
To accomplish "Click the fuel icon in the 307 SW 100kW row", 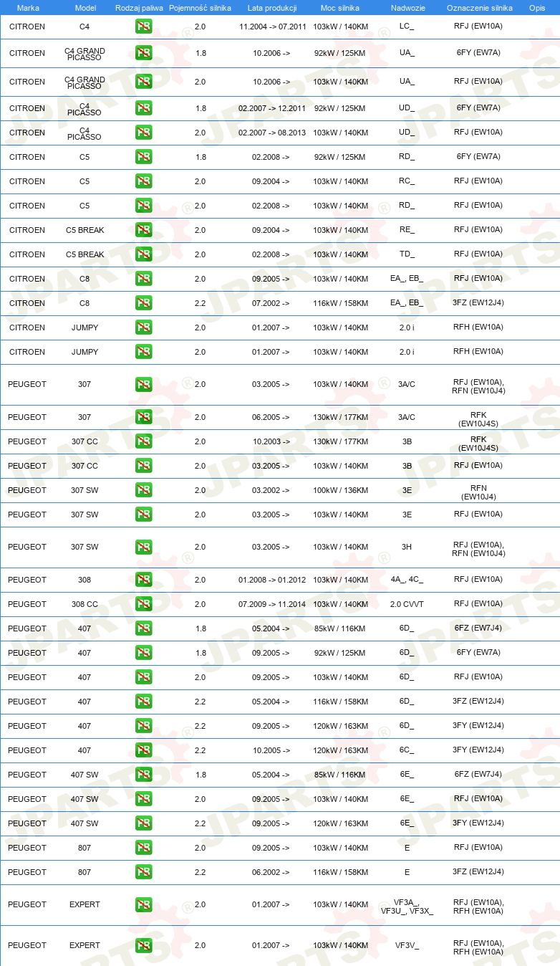I will [144, 491].
